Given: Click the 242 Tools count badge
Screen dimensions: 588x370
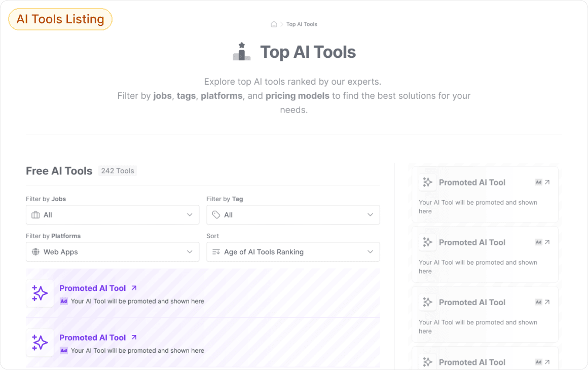Looking at the screenshot, I should pos(118,171).
